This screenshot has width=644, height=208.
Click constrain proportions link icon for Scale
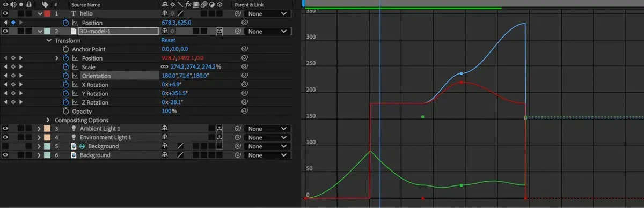pyautogui.click(x=165, y=67)
